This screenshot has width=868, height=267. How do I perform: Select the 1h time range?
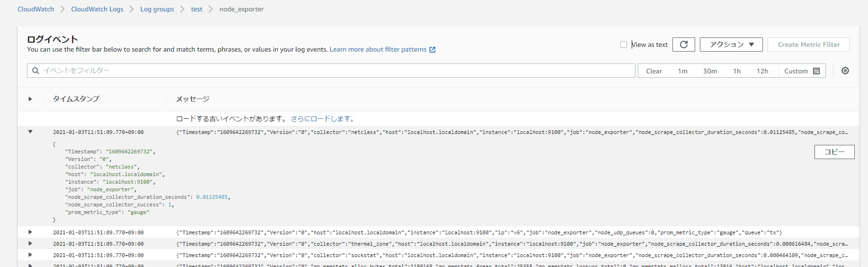(737, 71)
